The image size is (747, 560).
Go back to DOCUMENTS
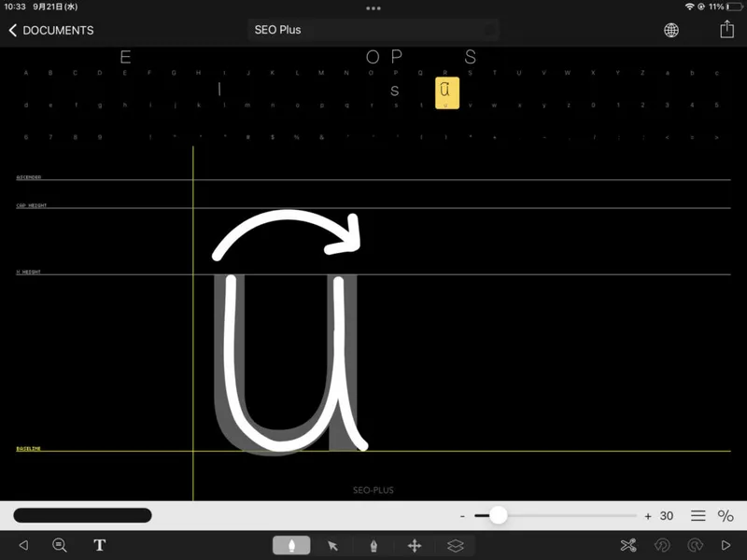[51, 30]
